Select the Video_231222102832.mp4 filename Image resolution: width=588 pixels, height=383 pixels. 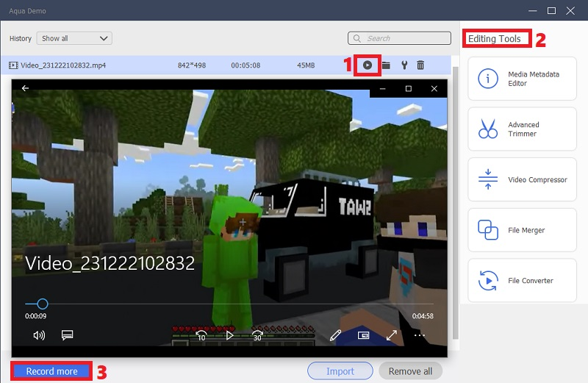tap(63, 65)
